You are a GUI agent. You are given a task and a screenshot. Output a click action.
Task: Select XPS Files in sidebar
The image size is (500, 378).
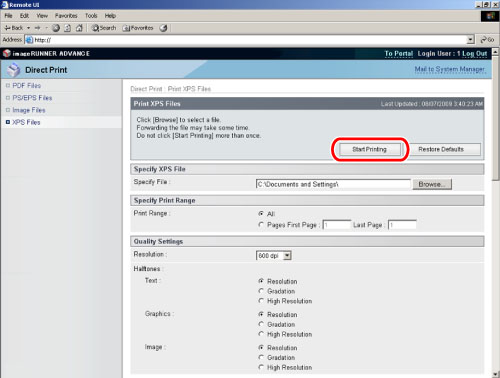(x=26, y=122)
